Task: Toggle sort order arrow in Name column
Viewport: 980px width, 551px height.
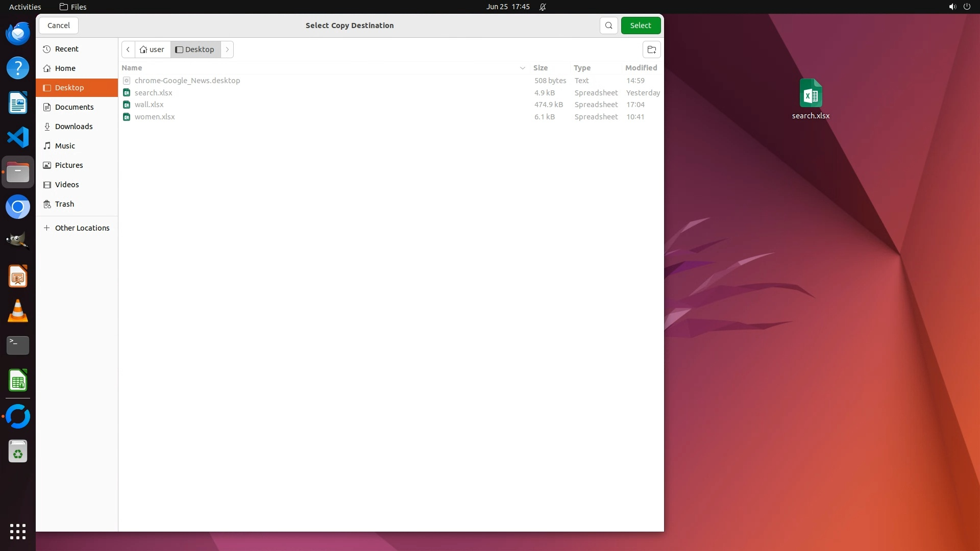Action: tap(522, 68)
